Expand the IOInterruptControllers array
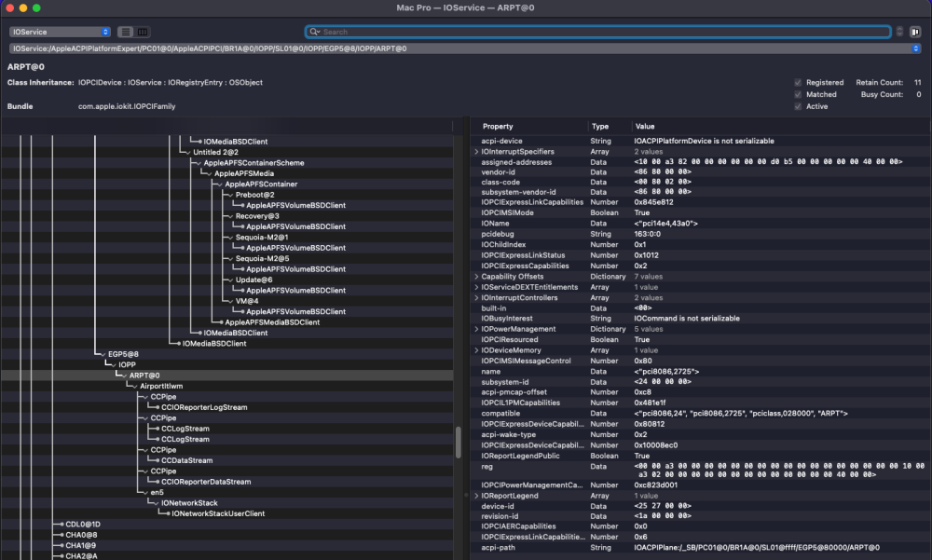932x560 pixels. pos(476,298)
